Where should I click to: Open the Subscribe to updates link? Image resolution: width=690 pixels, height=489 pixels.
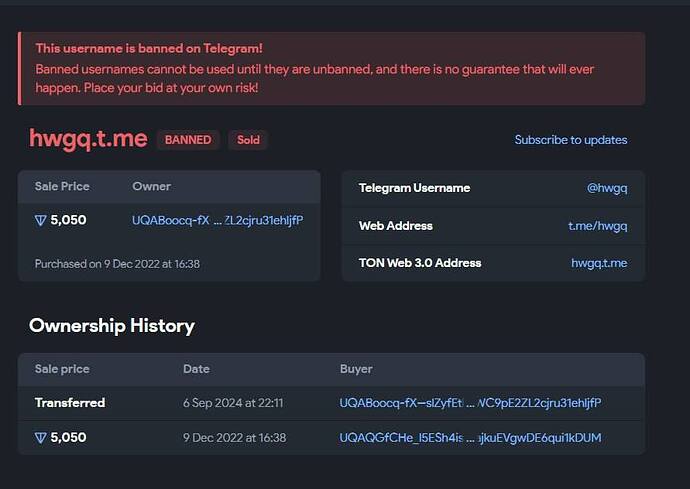tap(571, 140)
